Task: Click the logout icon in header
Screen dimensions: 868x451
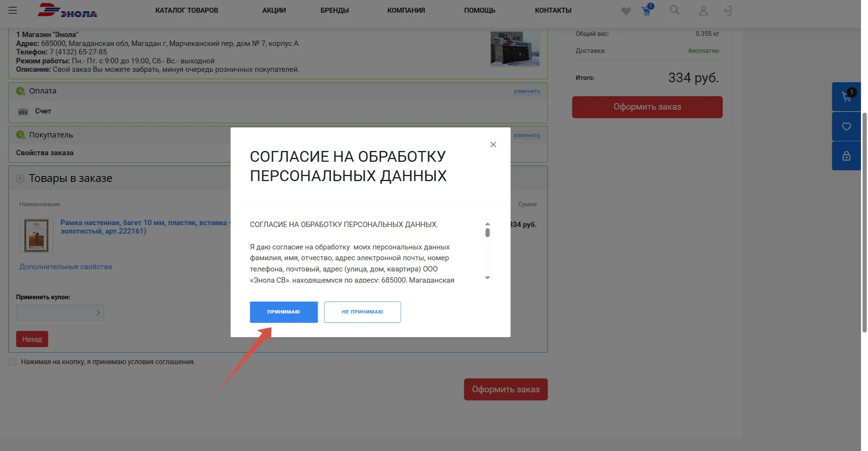Action: pos(728,11)
